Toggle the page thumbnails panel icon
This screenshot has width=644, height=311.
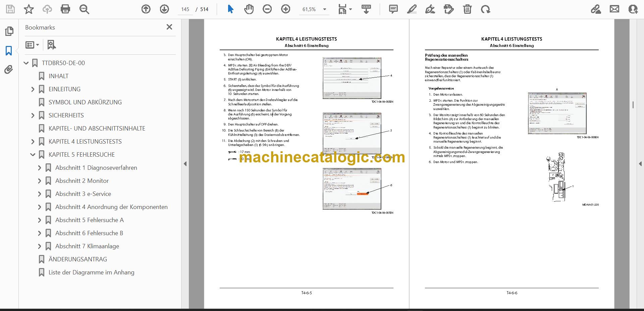[9, 31]
